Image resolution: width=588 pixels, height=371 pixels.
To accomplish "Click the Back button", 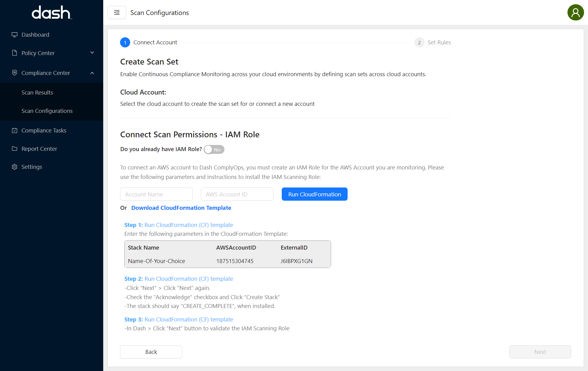I will pyautogui.click(x=151, y=352).
